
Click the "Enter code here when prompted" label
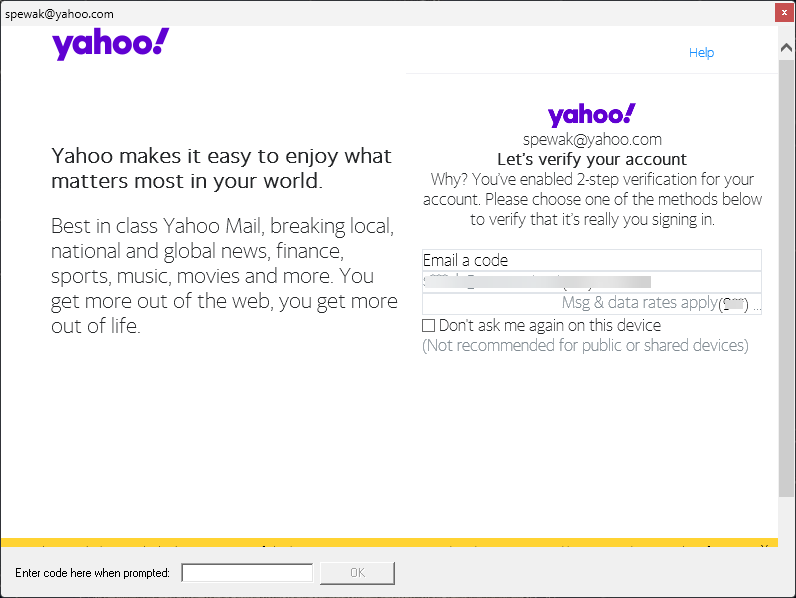click(92, 573)
